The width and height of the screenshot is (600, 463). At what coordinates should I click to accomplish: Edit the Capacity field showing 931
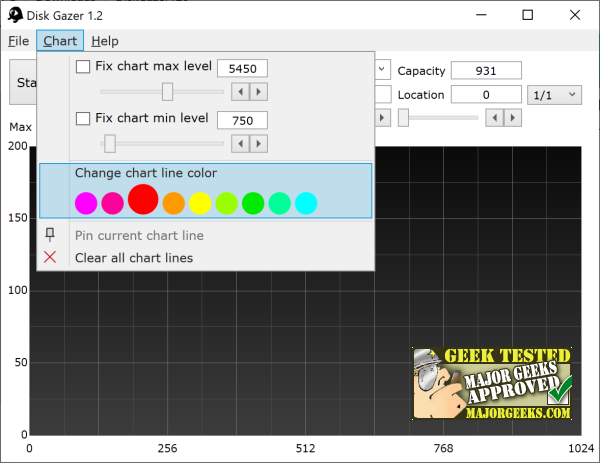coord(486,71)
